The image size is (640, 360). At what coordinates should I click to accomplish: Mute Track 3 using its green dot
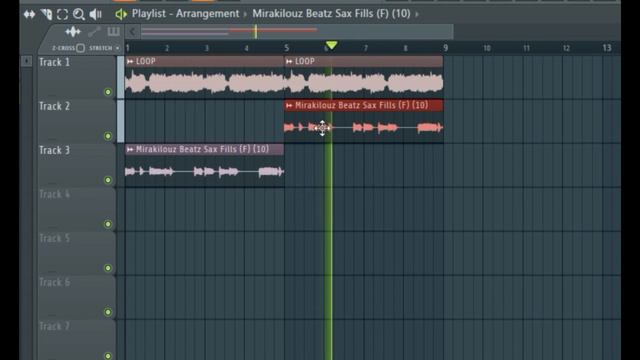[108, 180]
